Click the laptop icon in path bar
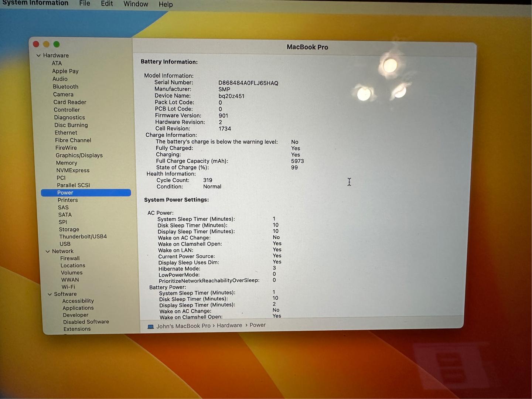Screen dimensions: 532x399 [151, 327]
